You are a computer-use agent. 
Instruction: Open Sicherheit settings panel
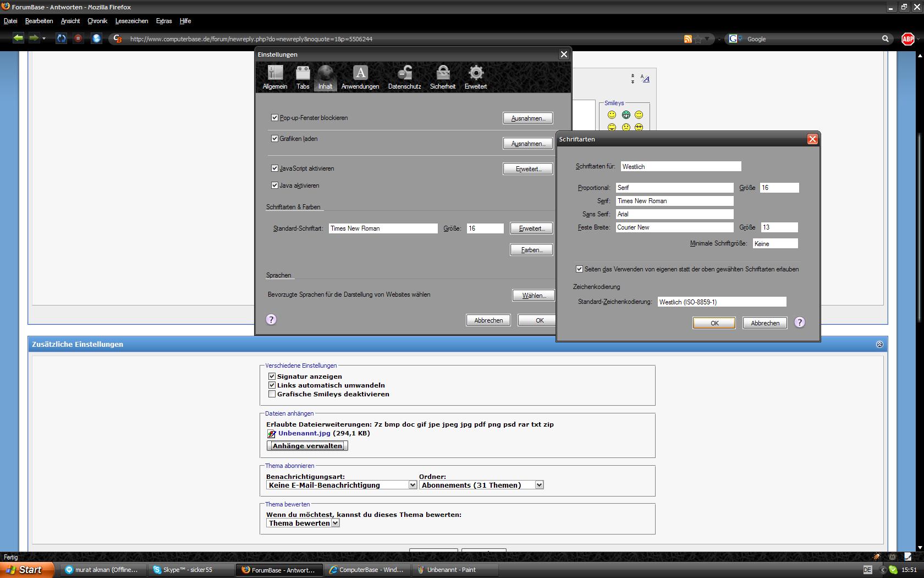click(443, 77)
